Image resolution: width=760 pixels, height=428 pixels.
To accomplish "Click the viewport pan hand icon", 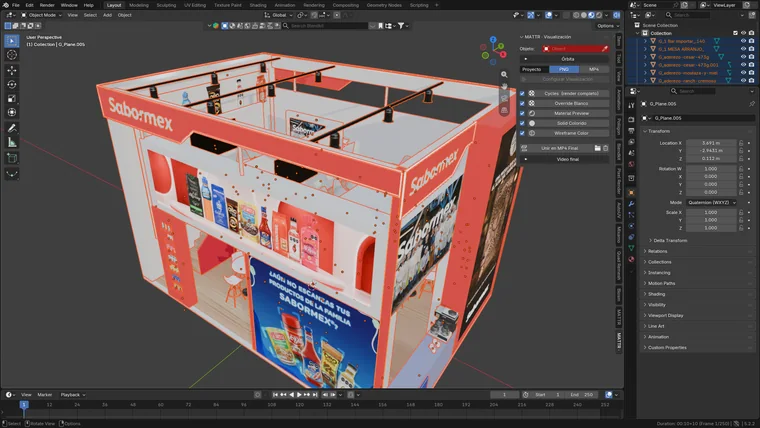I will (504, 86).
